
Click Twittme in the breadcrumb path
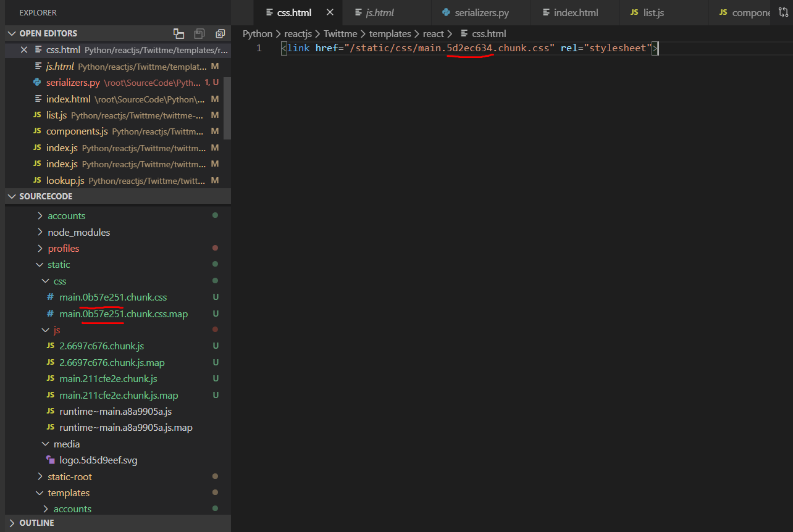coord(340,34)
